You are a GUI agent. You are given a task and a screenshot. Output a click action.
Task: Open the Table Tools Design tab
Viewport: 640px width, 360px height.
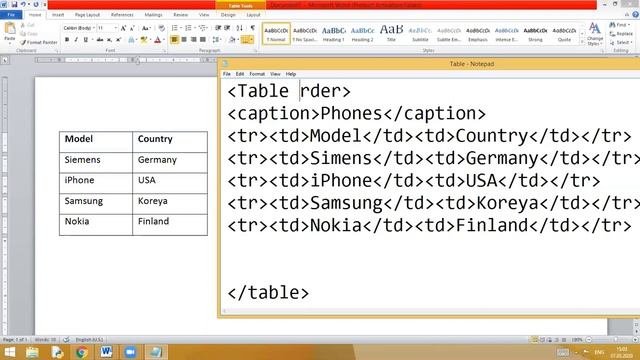click(x=228, y=15)
